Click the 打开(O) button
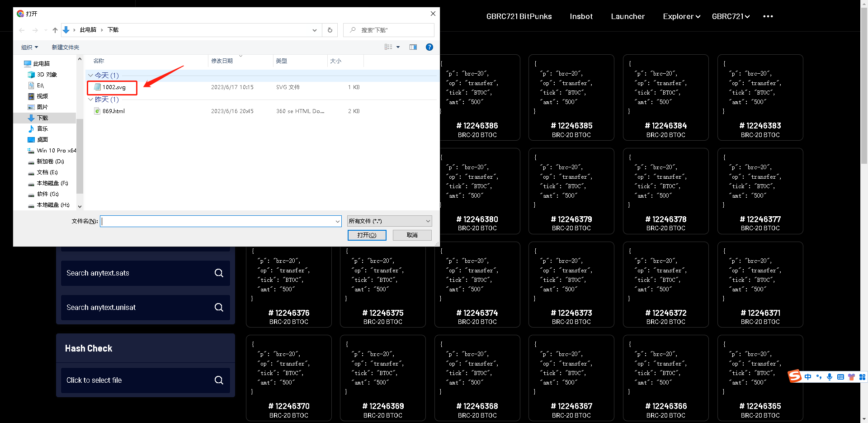 click(x=367, y=235)
